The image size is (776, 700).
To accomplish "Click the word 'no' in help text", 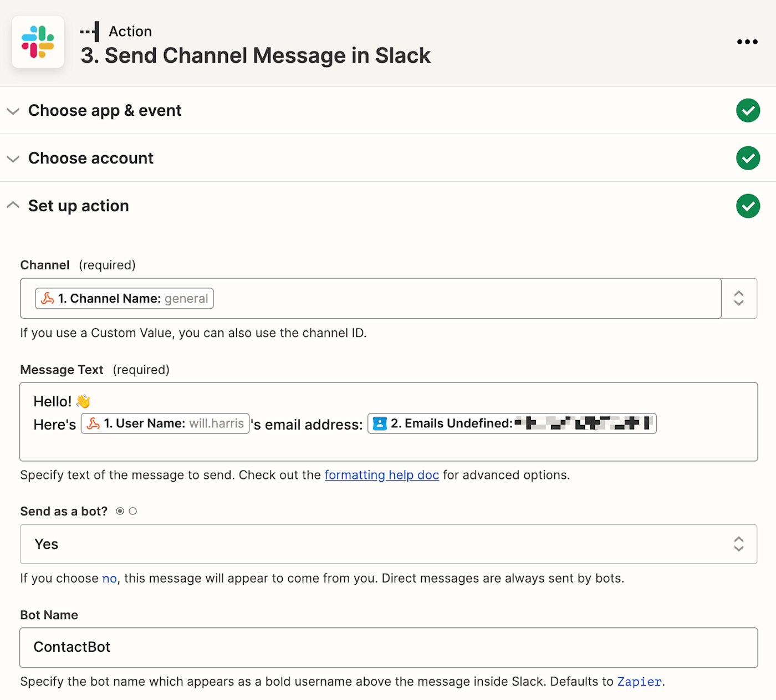I will 109,579.
